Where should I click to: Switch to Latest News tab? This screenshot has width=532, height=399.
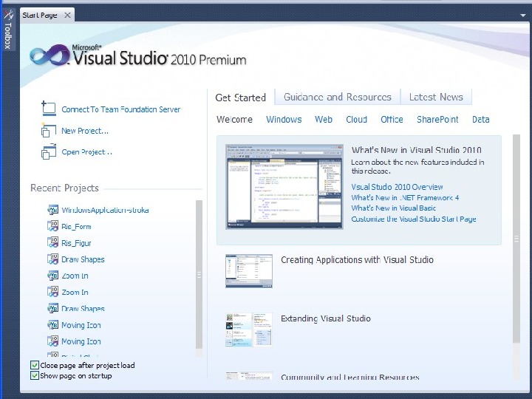click(436, 97)
